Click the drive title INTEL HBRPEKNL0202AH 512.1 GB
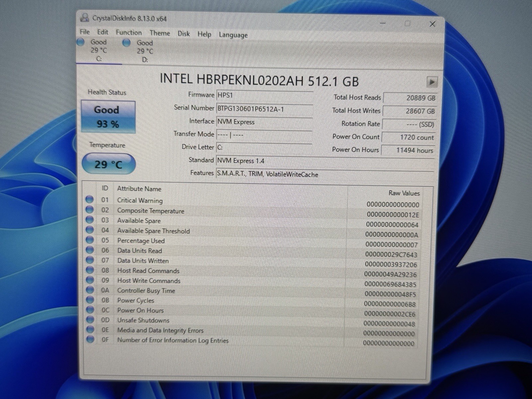The width and height of the screenshot is (532, 399). coord(259,80)
